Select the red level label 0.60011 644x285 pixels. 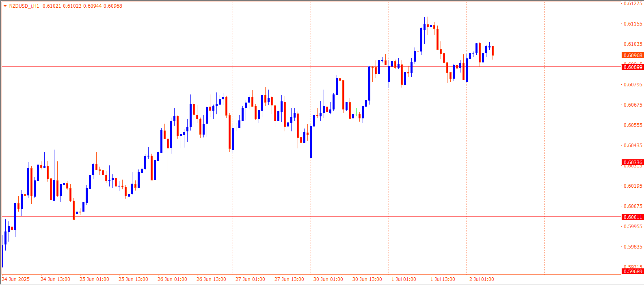pyautogui.click(x=633, y=217)
